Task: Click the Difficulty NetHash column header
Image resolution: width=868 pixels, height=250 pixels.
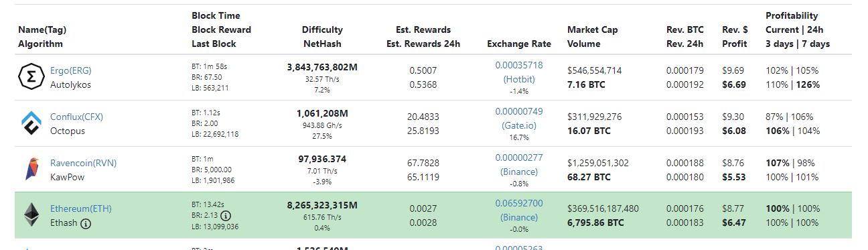Action: [322, 37]
